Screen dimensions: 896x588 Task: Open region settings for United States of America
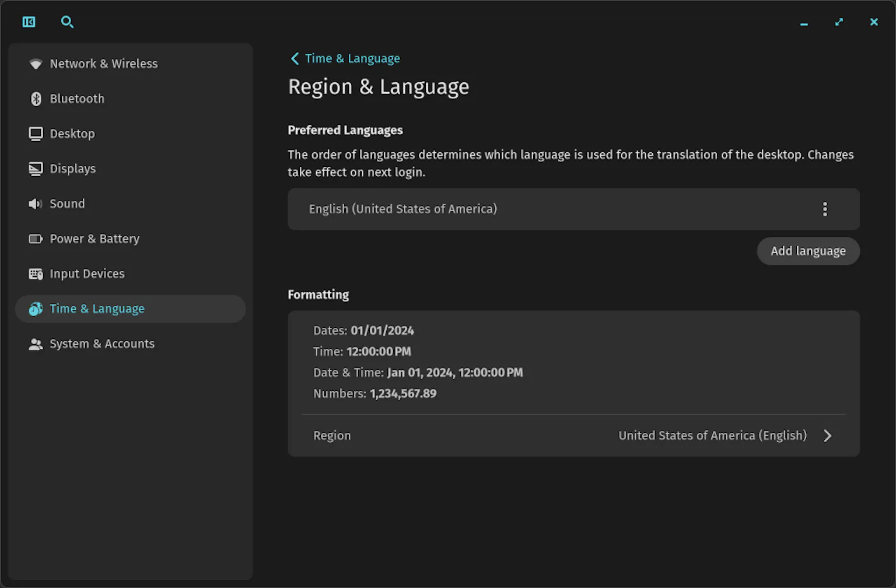point(712,435)
